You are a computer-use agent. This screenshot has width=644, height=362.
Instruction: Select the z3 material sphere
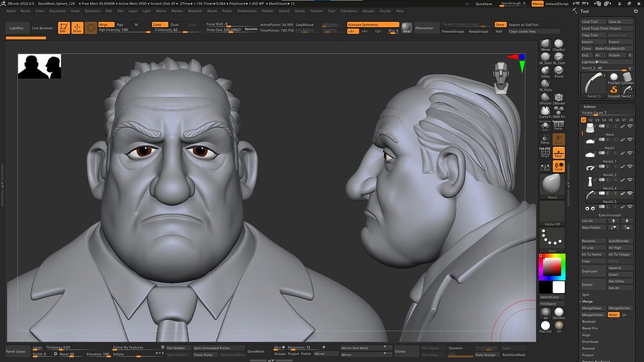(x=558, y=327)
